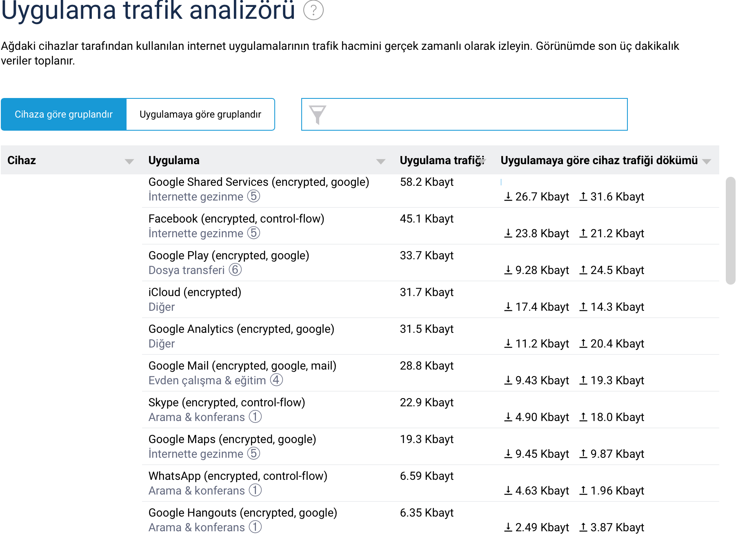Click the Cihaz column header
Image resolution: width=756 pixels, height=548 pixels.
coord(22,160)
